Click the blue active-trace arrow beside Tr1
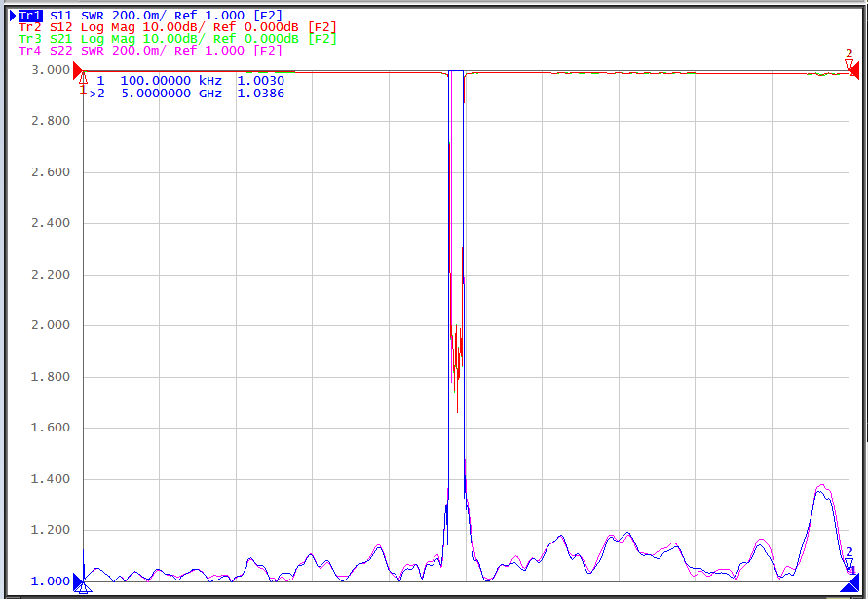The width and height of the screenshot is (868, 599). click(13, 16)
